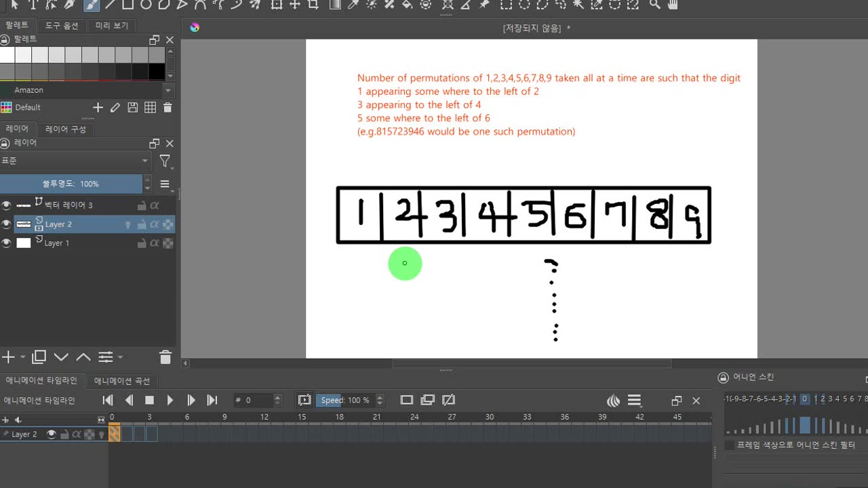The height and width of the screenshot is (488, 868).
Task: Jump to last frame of animation
Action: pyautogui.click(x=212, y=401)
